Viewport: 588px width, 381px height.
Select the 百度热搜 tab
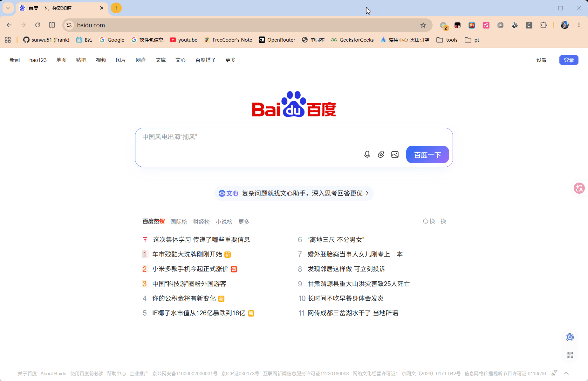[154, 221]
